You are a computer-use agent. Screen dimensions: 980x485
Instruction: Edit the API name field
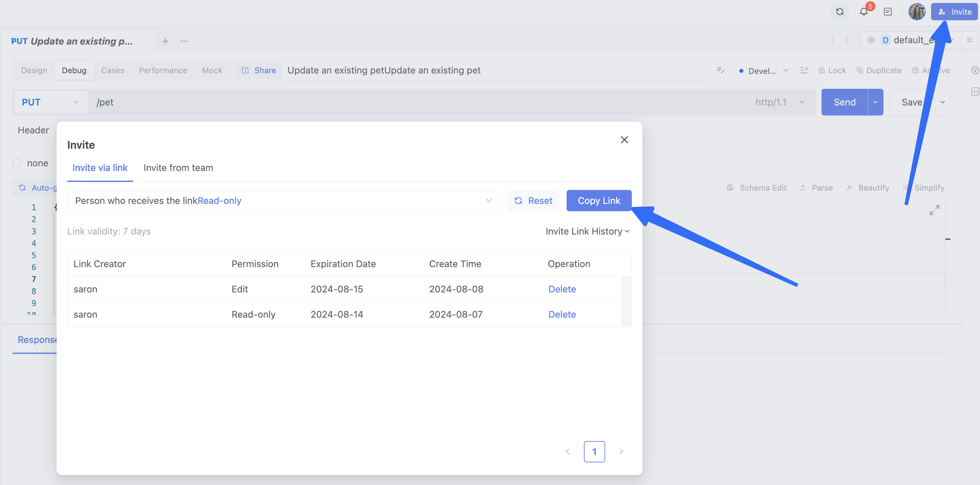498,70
